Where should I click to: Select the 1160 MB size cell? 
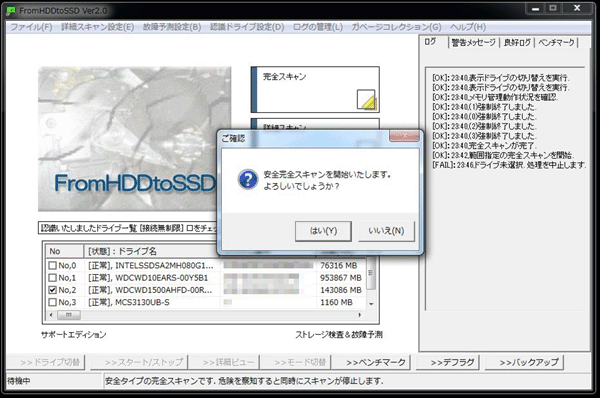pos(336,302)
